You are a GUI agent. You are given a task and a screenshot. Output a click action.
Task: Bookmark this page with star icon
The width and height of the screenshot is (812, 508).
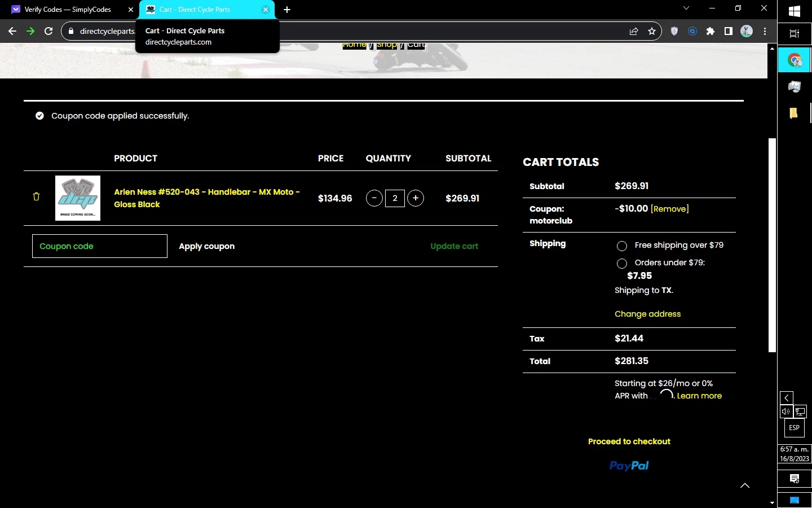[x=652, y=32]
